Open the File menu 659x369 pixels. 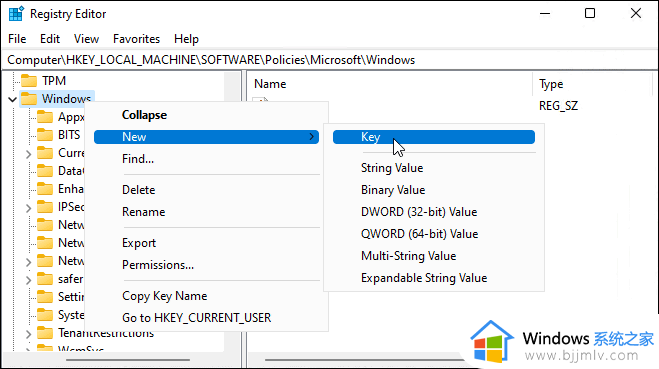[x=17, y=39]
